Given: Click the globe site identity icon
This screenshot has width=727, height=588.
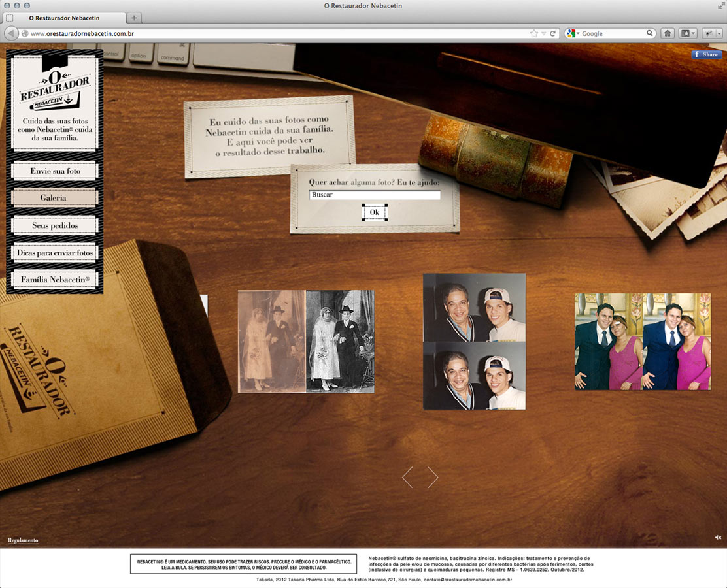Looking at the screenshot, I should click(x=25, y=33).
